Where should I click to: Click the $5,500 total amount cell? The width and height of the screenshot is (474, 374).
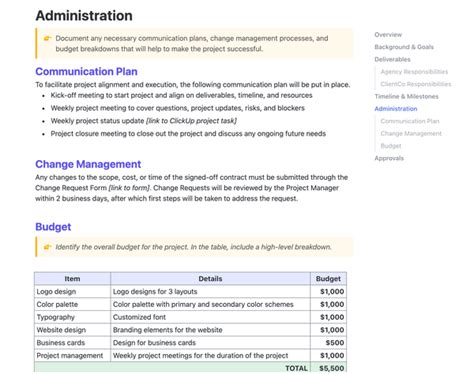pyautogui.click(x=328, y=367)
